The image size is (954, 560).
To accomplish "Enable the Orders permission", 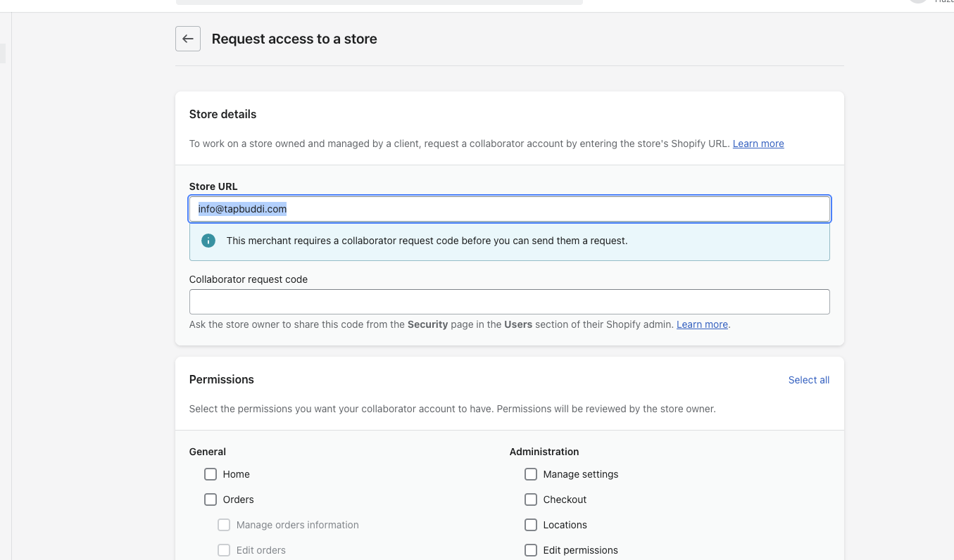I will point(210,499).
